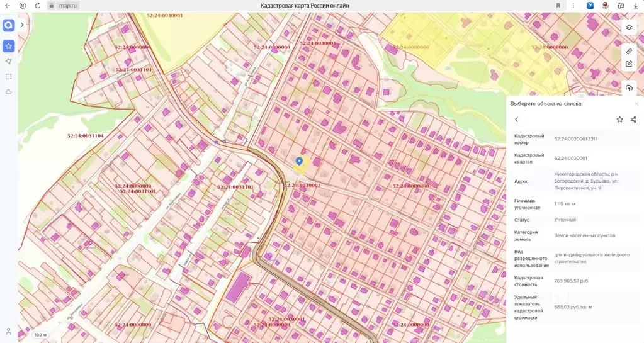Click the blue location pin on map
Screen dimensions: 644x343
[x=300, y=161]
